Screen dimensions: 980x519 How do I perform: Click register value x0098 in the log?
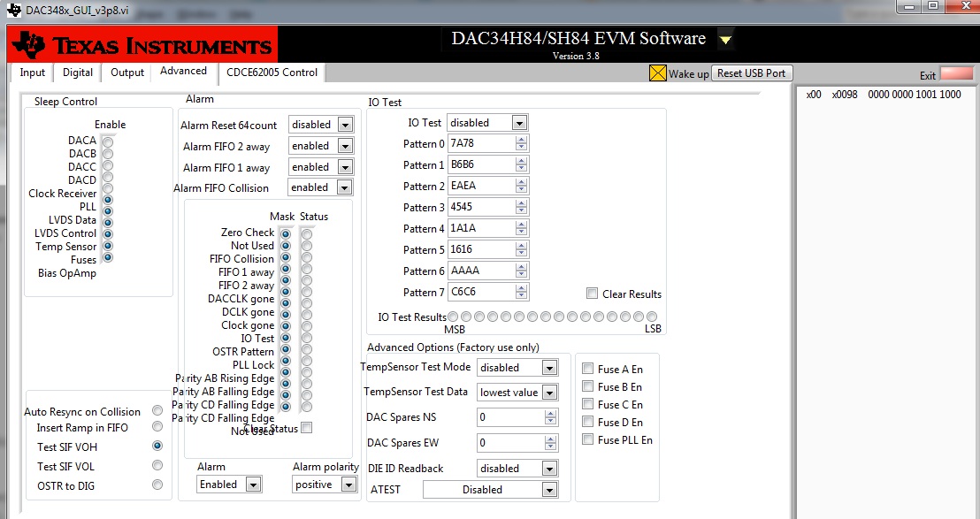[x=845, y=95]
